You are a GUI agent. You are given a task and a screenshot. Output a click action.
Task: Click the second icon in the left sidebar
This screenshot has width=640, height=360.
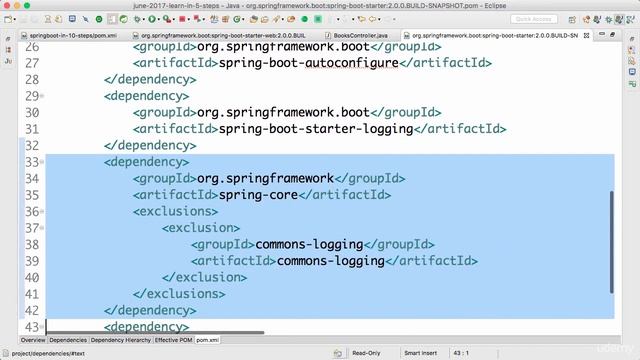[8, 50]
